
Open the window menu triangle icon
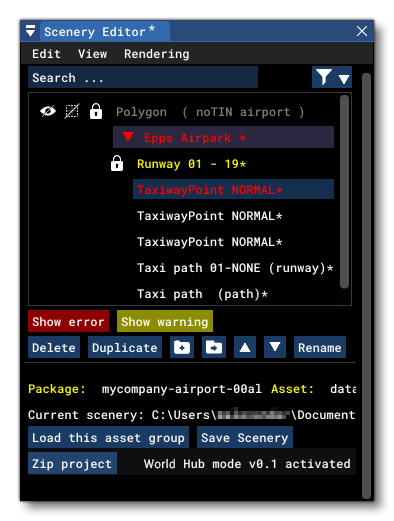click(30, 31)
